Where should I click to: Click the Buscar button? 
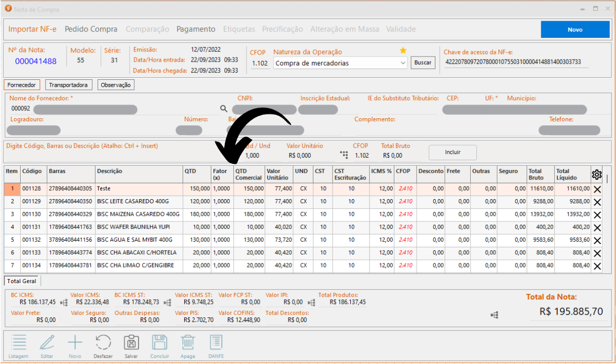pyautogui.click(x=423, y=62)
